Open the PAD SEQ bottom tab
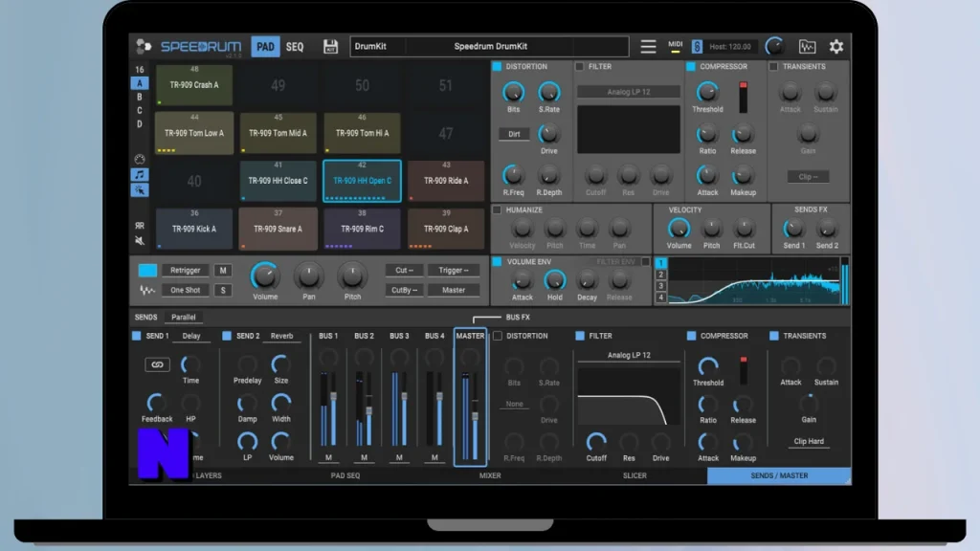Screen dimensions: 980x551 [x=345, y=475]
